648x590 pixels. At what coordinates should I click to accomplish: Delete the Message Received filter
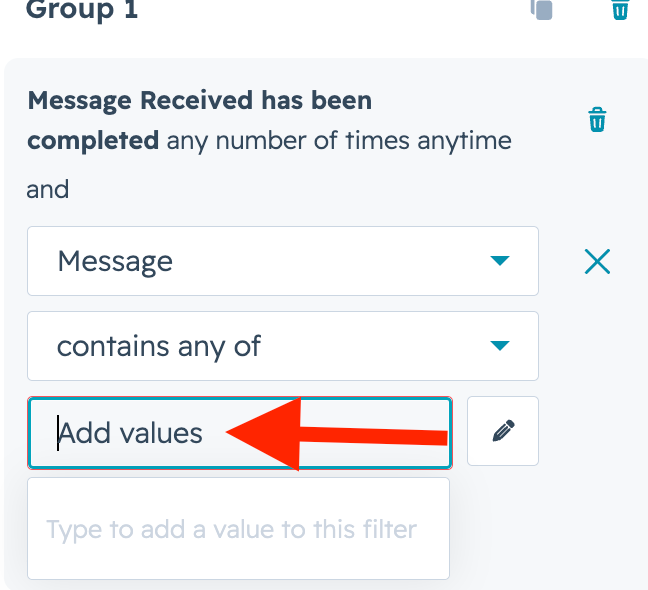coord(597,120)
